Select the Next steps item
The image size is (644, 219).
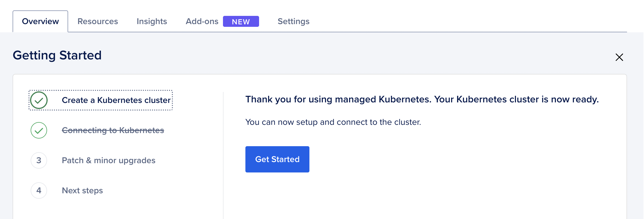[x=82, y=190]
